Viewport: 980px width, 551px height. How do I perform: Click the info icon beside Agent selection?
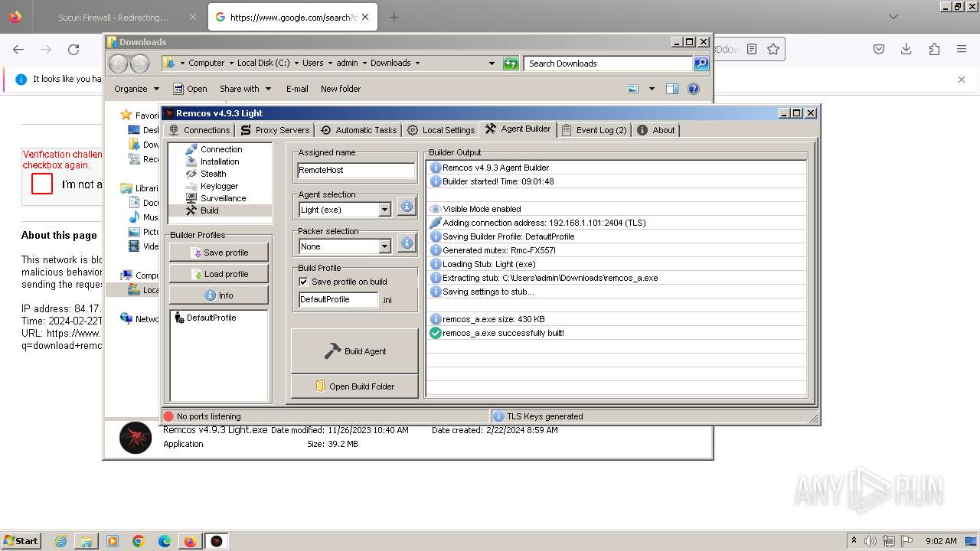pos(407,207)
